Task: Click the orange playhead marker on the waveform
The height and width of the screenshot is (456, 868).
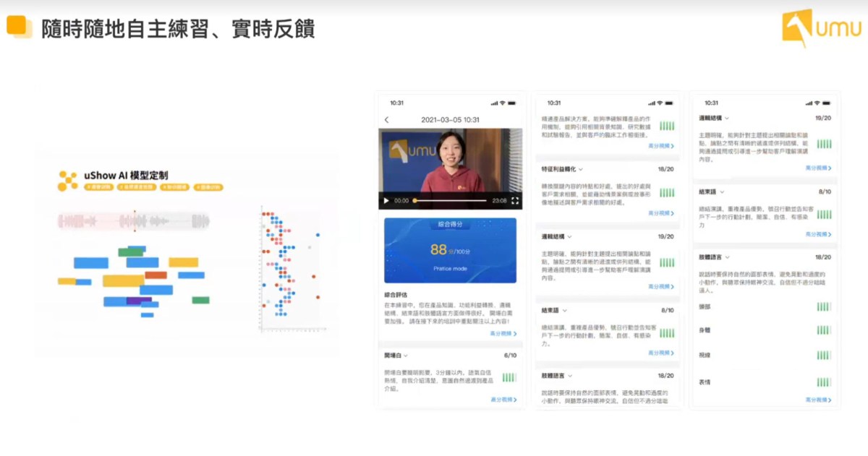Action: tap(134, 220)
